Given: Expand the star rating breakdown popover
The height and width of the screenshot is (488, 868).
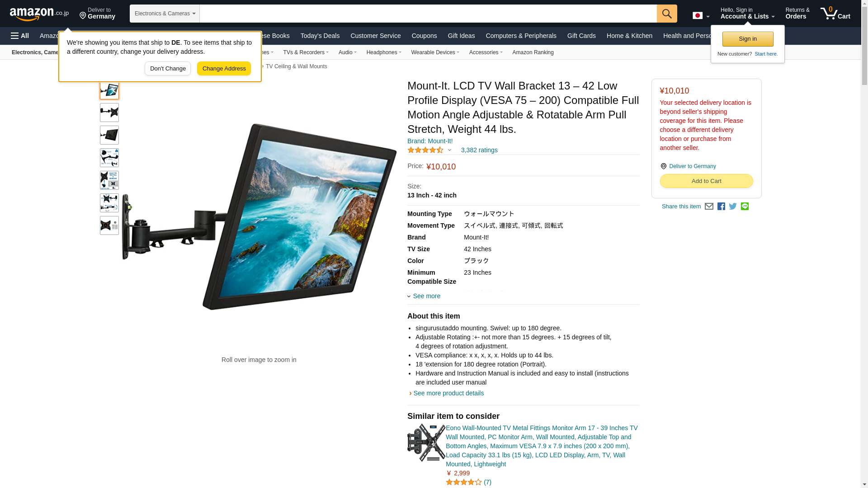Looking at the screenshot, I should 429,150.
